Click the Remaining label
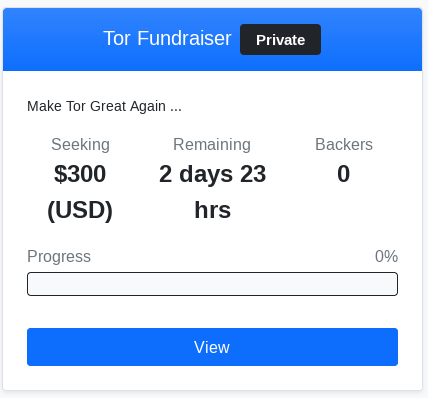Image resolution: width=428 pixels, height=398 pixels. 212,145
